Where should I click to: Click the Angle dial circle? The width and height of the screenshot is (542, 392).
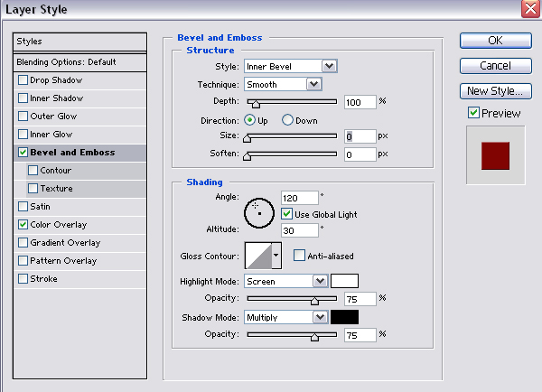[257, 210]
